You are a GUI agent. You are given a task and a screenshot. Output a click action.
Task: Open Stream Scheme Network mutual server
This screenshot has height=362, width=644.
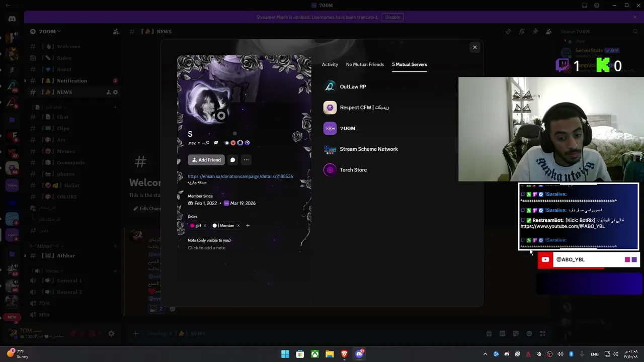coord(400,149)
